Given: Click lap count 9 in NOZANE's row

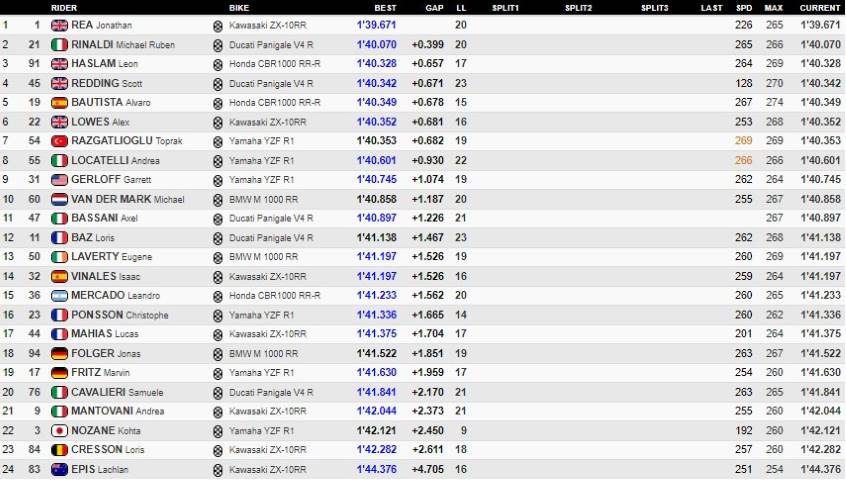Looking at the screenshot, I should pyautogui.click(x=463, y=431).
